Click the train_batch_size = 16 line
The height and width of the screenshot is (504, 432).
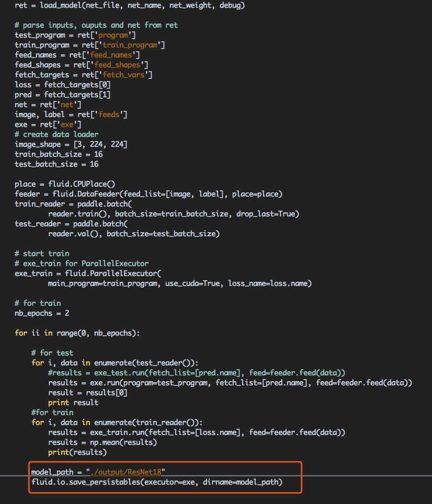coord(59,154)
